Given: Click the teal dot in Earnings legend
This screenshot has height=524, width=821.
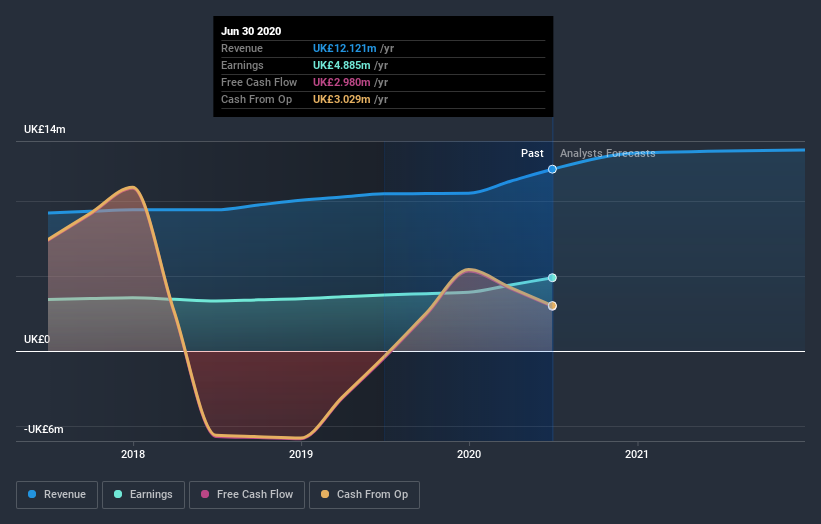Looking at the screenshot, I should point(118,494).
